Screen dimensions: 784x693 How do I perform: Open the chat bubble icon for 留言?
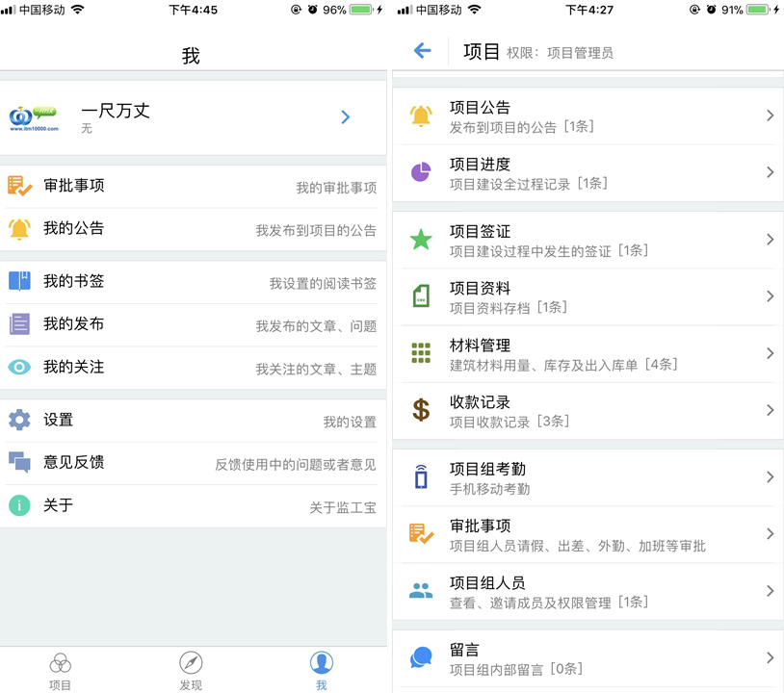coord(421,657)
